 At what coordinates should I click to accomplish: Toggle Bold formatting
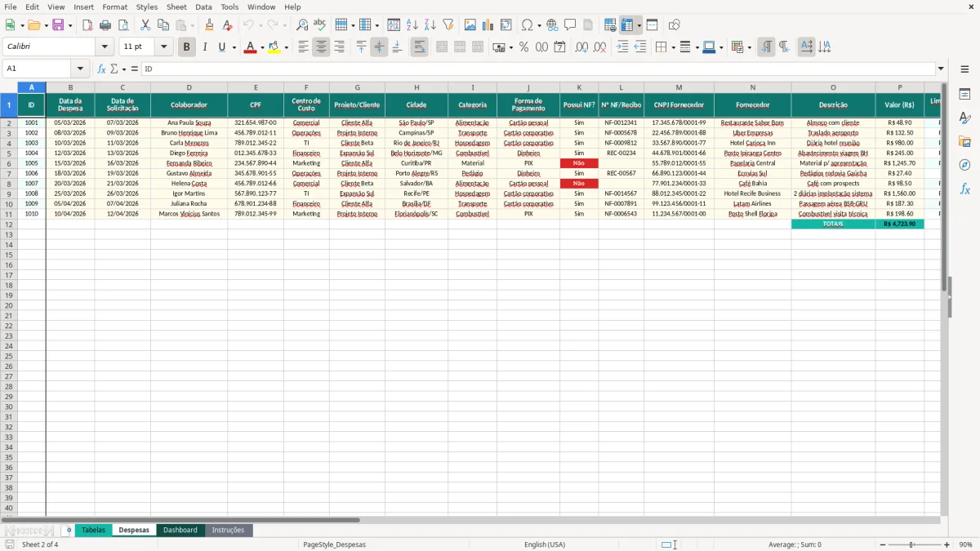coord(186,47)
